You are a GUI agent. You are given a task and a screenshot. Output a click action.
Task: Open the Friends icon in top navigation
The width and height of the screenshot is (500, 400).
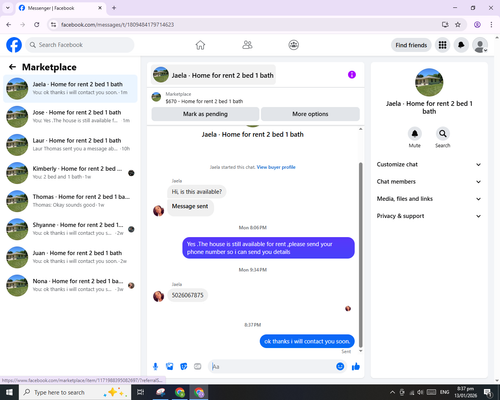(x=247, y=45)
